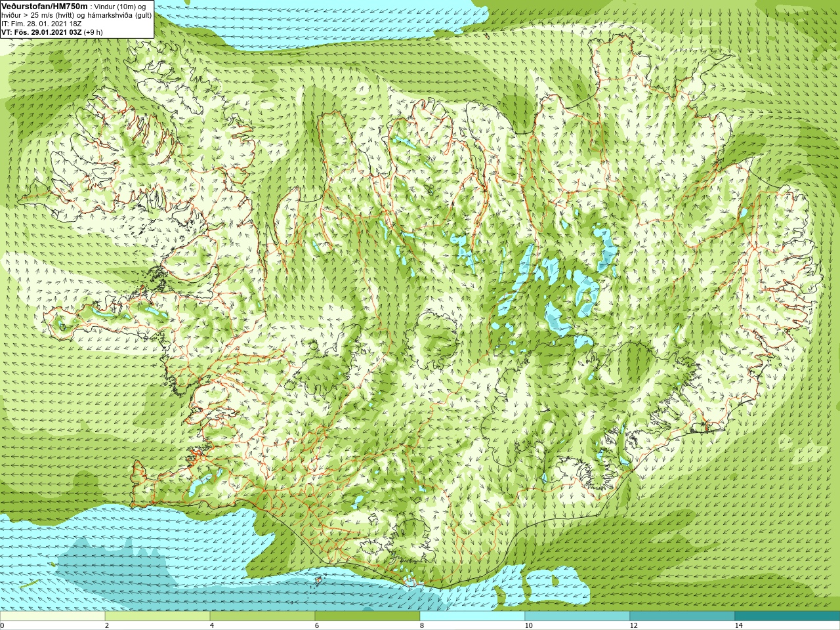Screen dimensions: 840x630
Task: Click the legend scale label '8'
Action: [421, 625]
